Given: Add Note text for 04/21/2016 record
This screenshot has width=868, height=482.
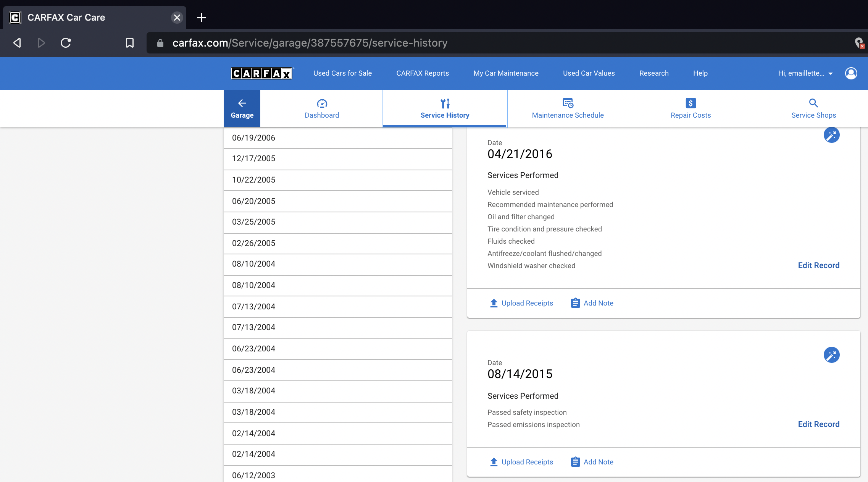Looking at the screenshot, I should 598,303.
